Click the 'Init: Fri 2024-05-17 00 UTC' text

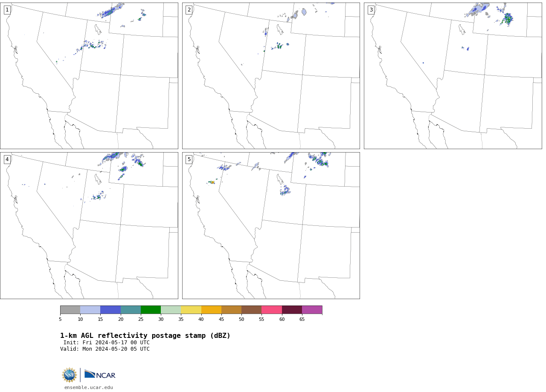point(107,343)
